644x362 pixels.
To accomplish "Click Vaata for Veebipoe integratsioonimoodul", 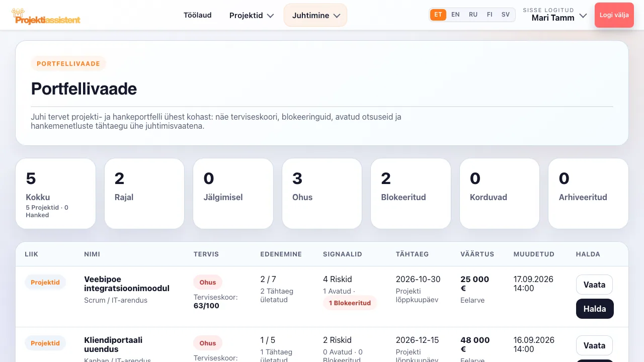I will point(594,285).
